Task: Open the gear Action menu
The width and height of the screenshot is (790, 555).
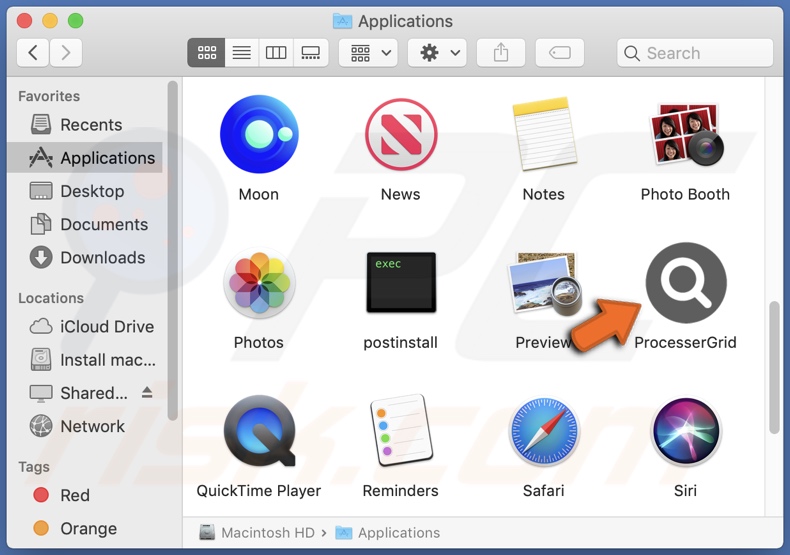Action: [x=437, y=53]
